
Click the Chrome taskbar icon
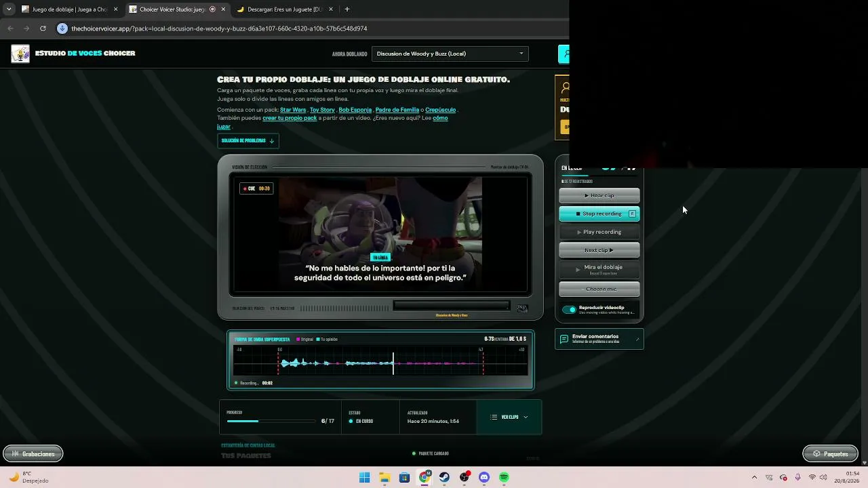[x=425, y=478]
